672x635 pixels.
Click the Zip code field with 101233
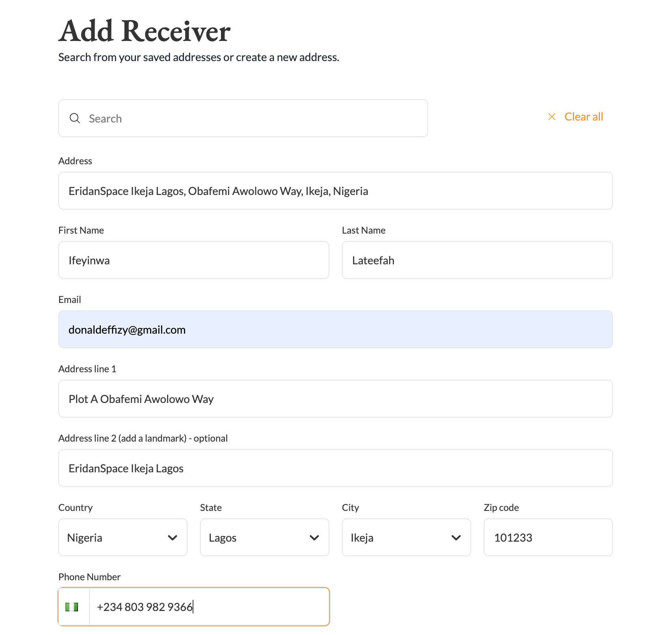548,537
